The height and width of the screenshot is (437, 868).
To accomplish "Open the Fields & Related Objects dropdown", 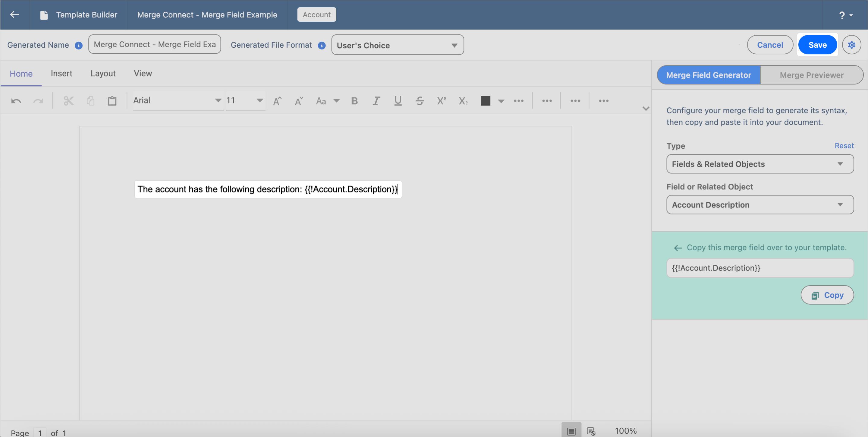I will (760, 164).
